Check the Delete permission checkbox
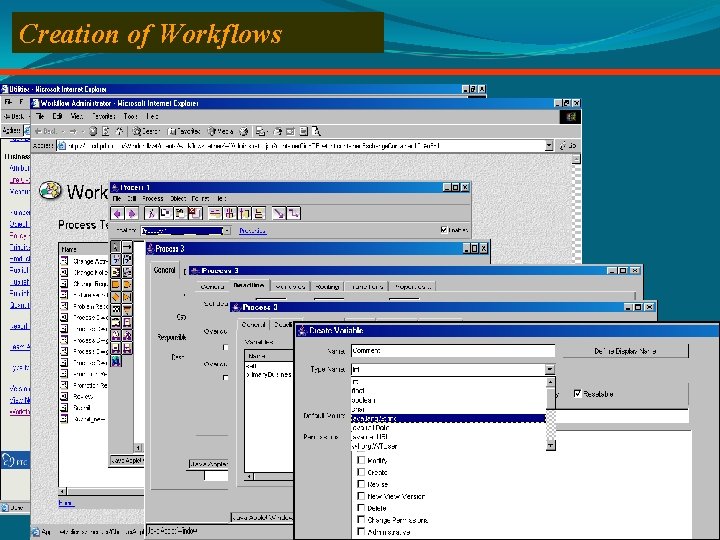 pyautogui.click(x=361, y=508)
